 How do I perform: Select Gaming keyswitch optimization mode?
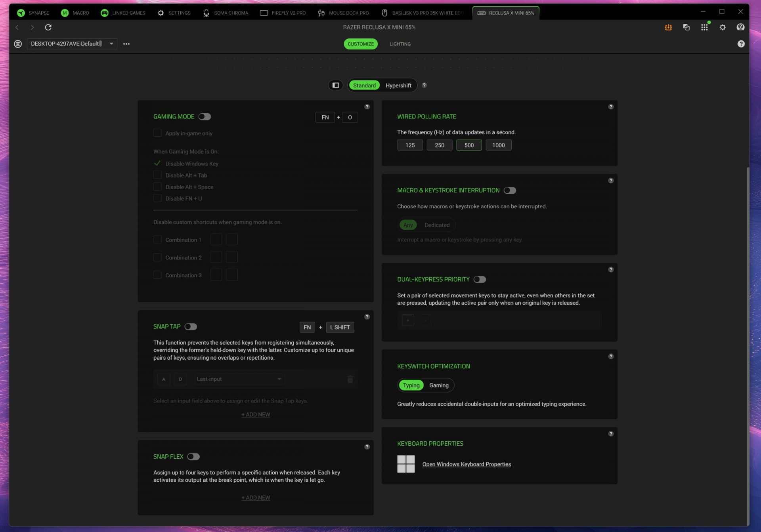click(439, 385)
